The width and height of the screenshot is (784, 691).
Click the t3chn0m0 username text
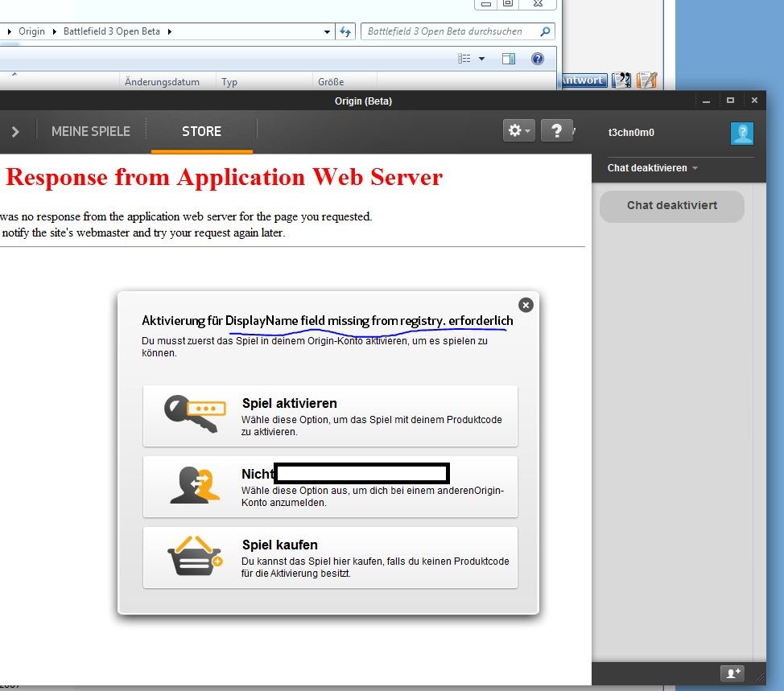[x=631, y=133]
